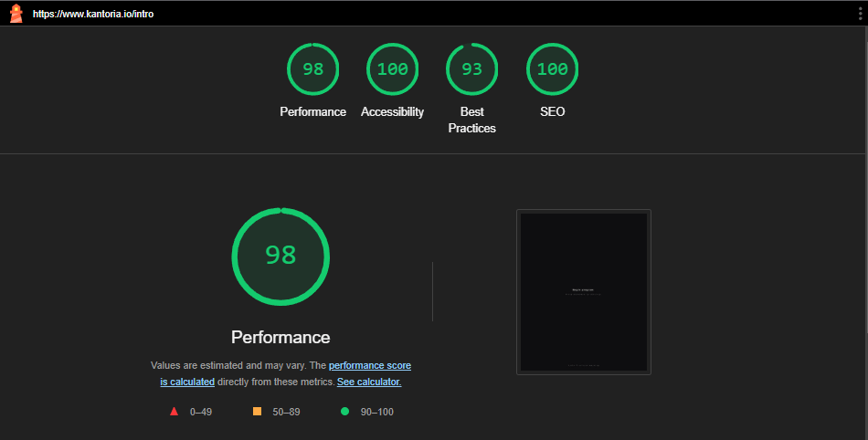Viewport: 868px width, 440px height.
Task: Click the red triangle fail legend icon
Action: tap(174, 412)
